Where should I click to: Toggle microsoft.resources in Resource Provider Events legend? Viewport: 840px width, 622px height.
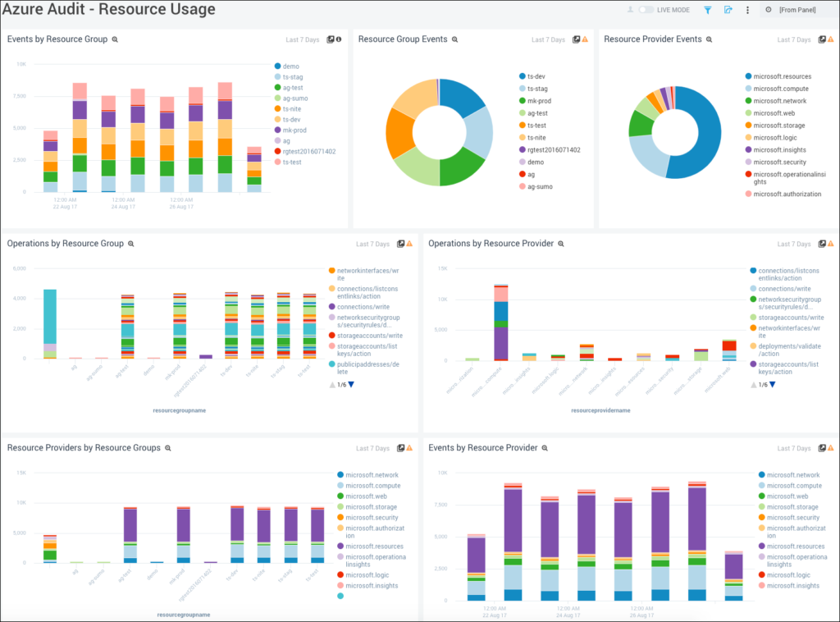click(778, 76)
